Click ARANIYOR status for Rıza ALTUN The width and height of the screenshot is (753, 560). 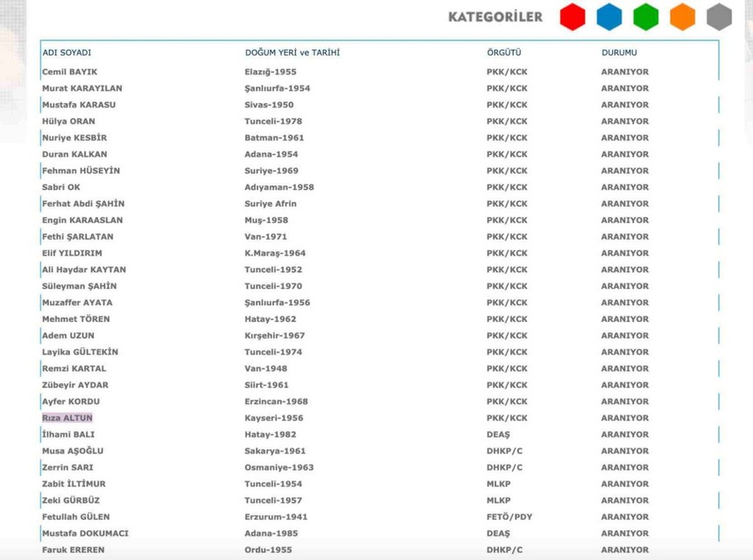(x=625, y=418)
